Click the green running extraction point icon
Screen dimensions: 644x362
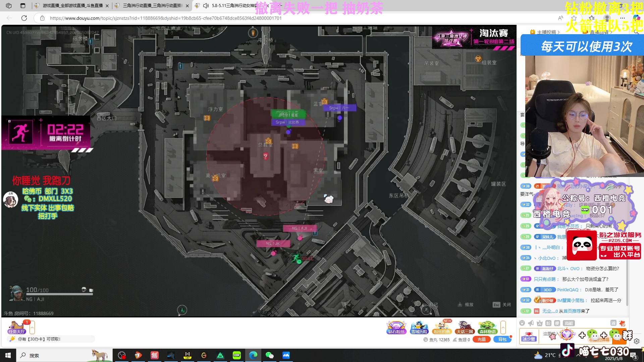coord(296,258)
